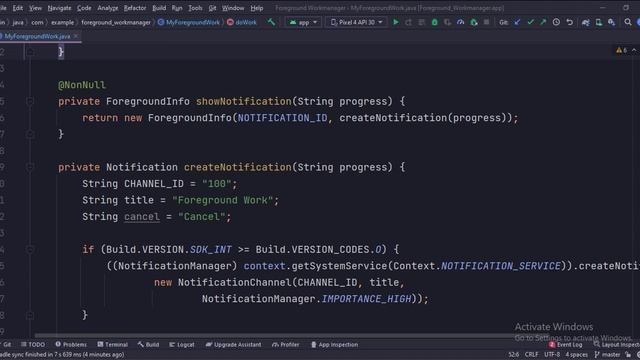Open the Code menu

pos(84,8)
